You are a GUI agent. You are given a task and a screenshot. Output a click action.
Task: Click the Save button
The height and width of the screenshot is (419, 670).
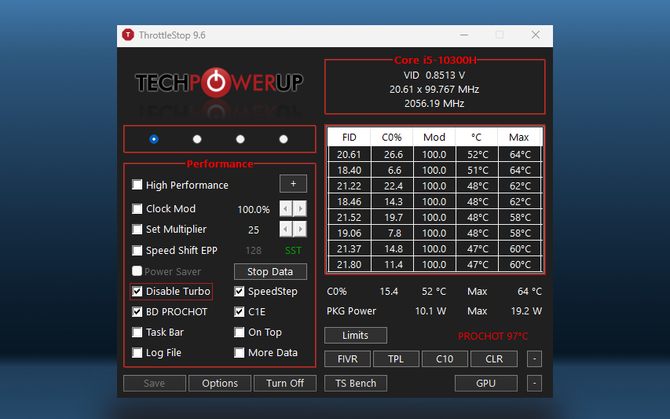[x=154, y=384]
